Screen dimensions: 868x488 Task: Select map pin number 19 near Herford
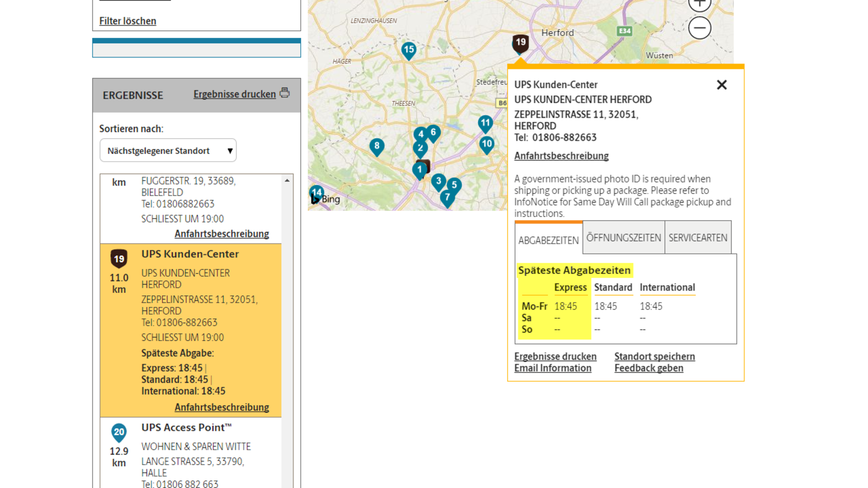(x=520, y=43)
